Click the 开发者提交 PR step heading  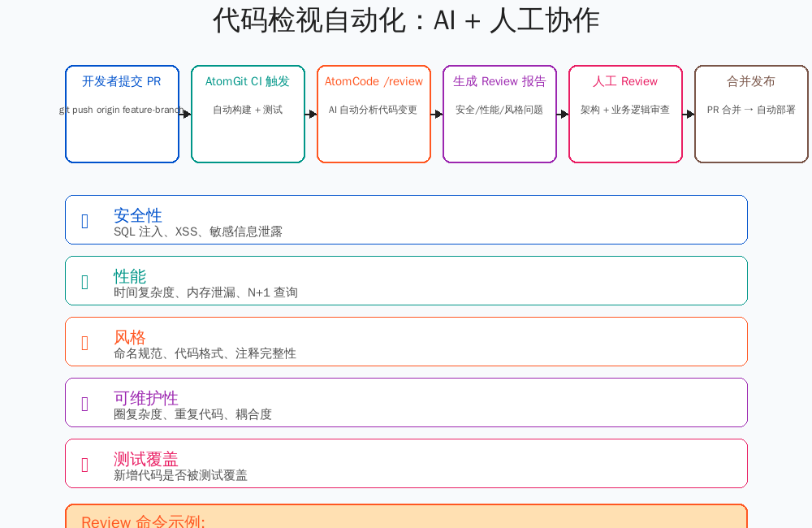[x=122, y=81]
